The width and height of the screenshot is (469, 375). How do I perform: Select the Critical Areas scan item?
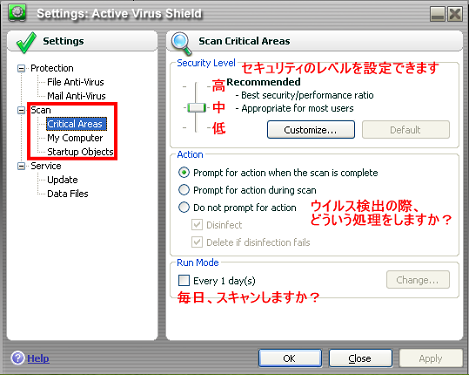click(x=76, y=124)
